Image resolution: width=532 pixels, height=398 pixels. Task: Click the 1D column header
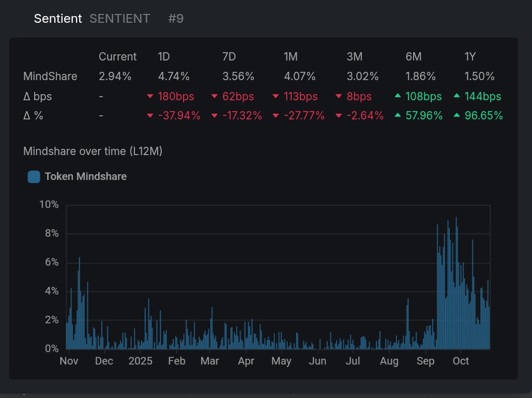[x=163, y=56]
